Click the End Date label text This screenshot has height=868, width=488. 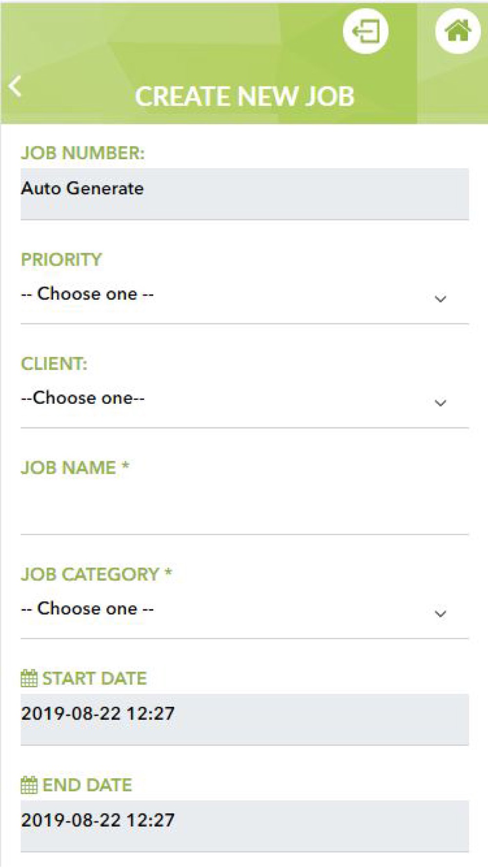pyautogui.click(x=87, y=785)
